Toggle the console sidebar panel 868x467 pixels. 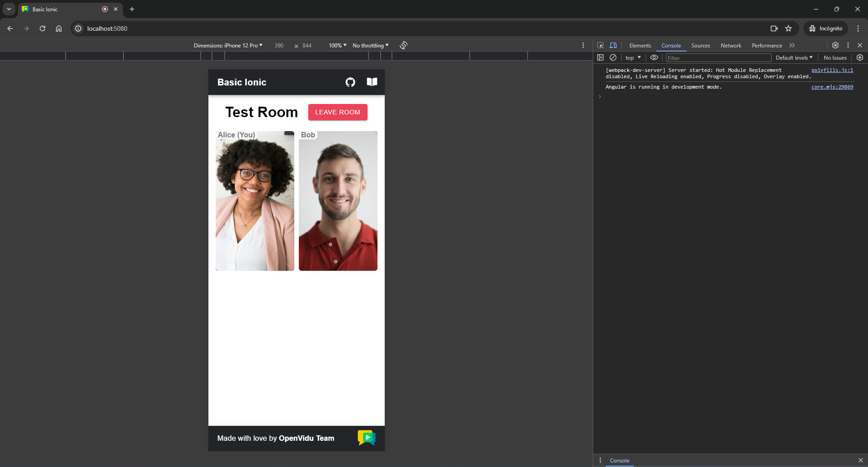[x=600, y=57]
